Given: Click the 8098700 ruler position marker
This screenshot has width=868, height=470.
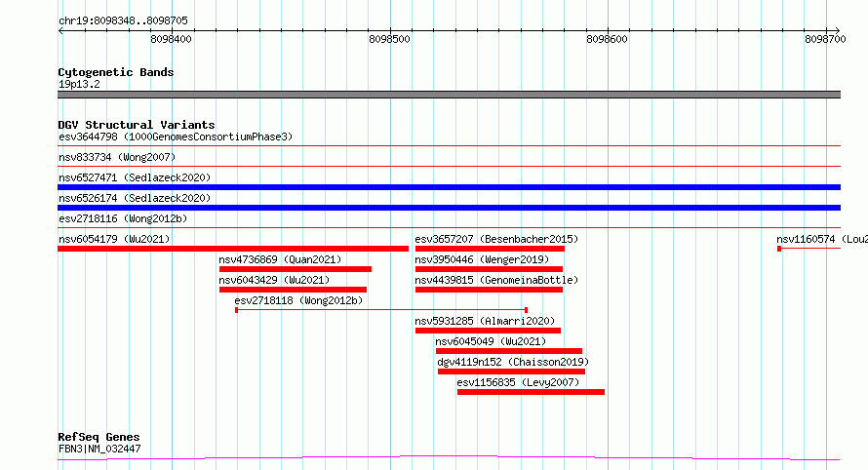Looking at the screenshot, I should click(825, 39).
